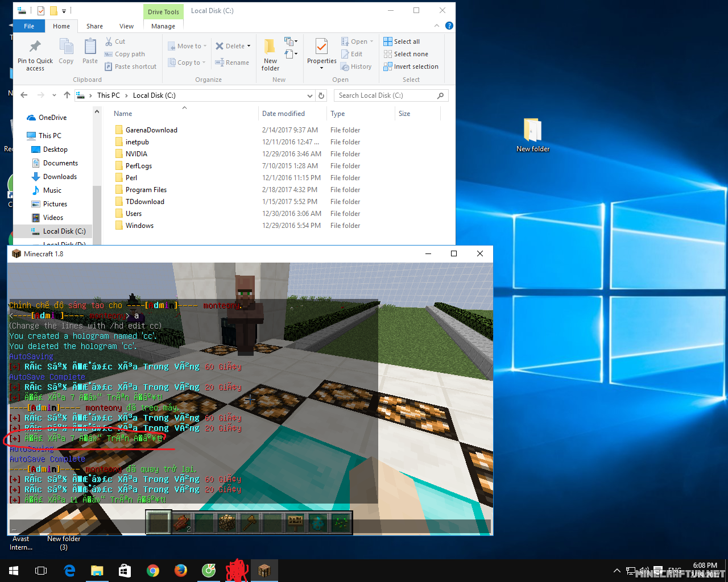Click This PC in the address breadcrumb
Screen dimensions: 728x582
tap(109, 95)
